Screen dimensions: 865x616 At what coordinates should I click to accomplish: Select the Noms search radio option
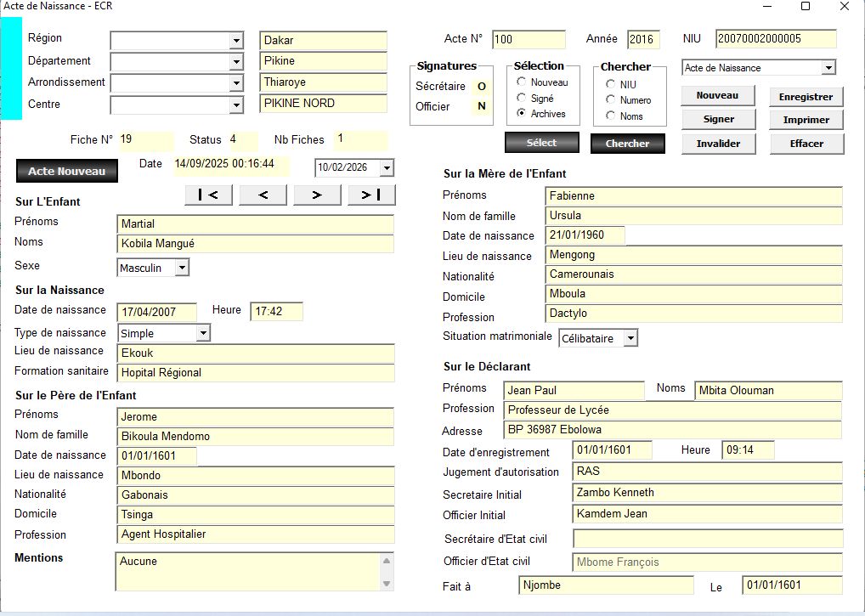click(x=610, y=116)
